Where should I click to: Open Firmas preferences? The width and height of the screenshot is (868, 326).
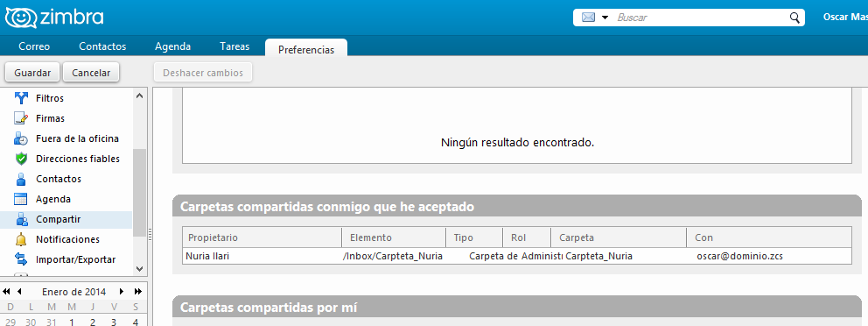coord(51,118)
